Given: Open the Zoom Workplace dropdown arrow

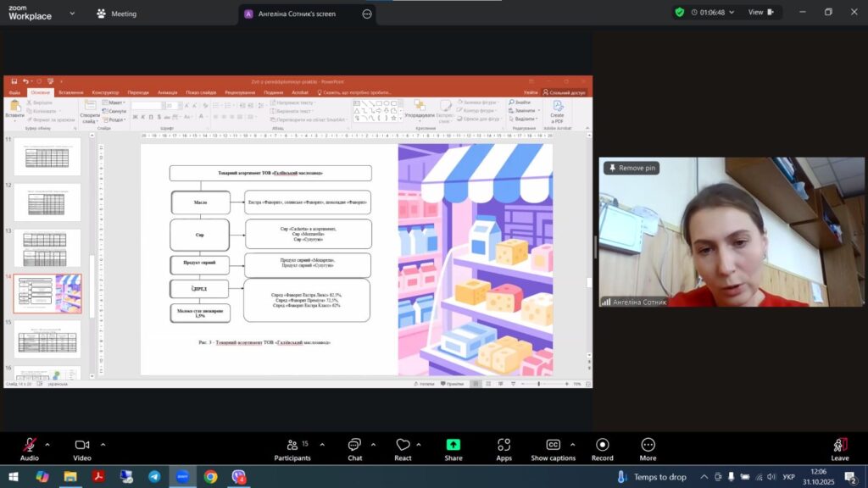Looking at the screenshot, I should 71,14.
